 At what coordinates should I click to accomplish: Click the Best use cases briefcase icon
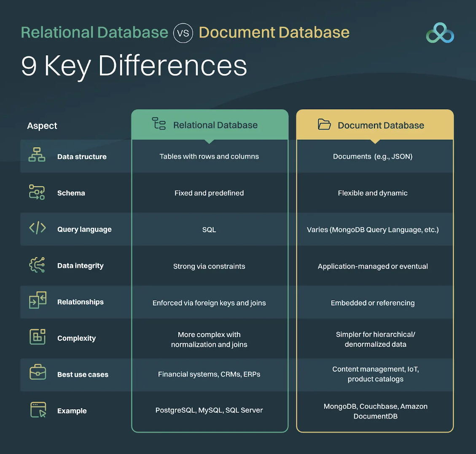(x=38, y=373)
